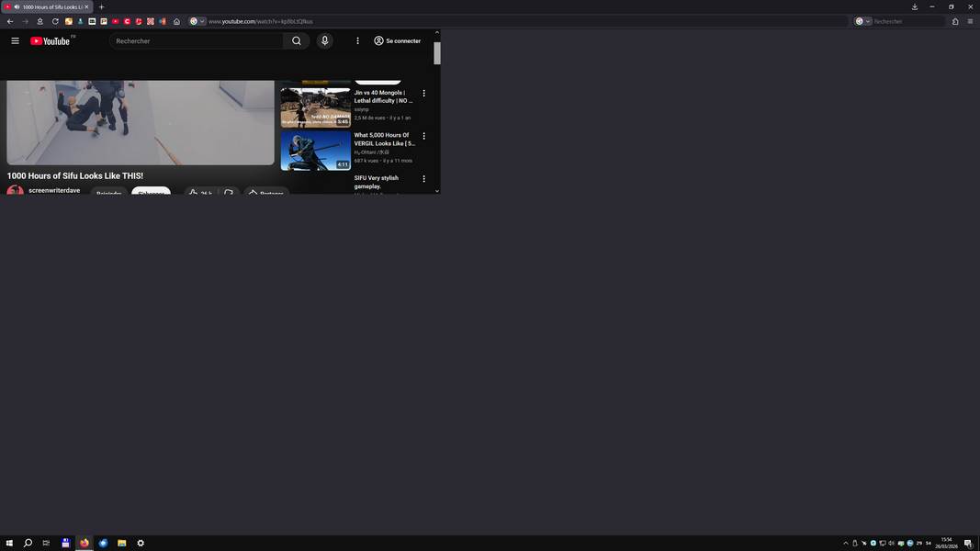The image size is (980, 551).
Task: Select the 1000 Hours of Sifu tab
Action: point(47,6)
